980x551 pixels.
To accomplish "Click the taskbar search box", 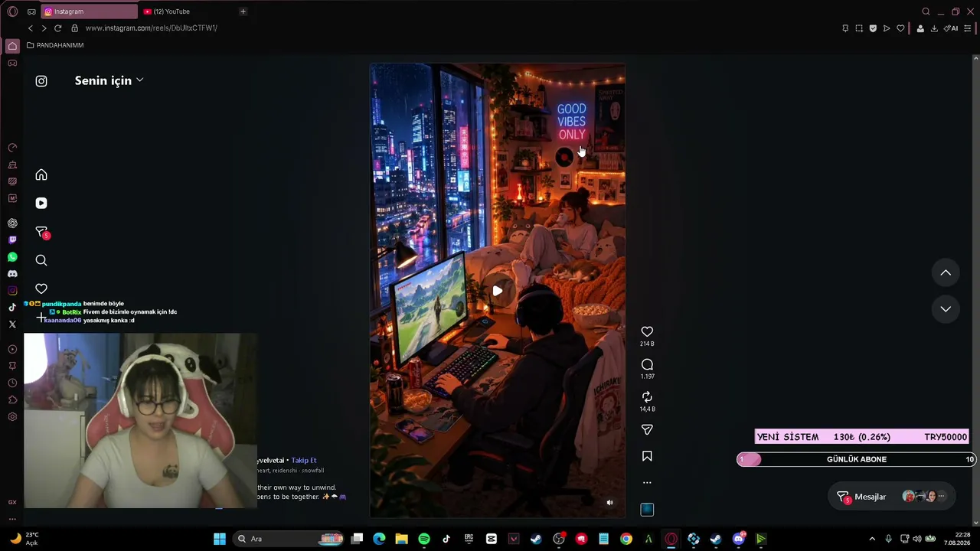I will 289,539.
